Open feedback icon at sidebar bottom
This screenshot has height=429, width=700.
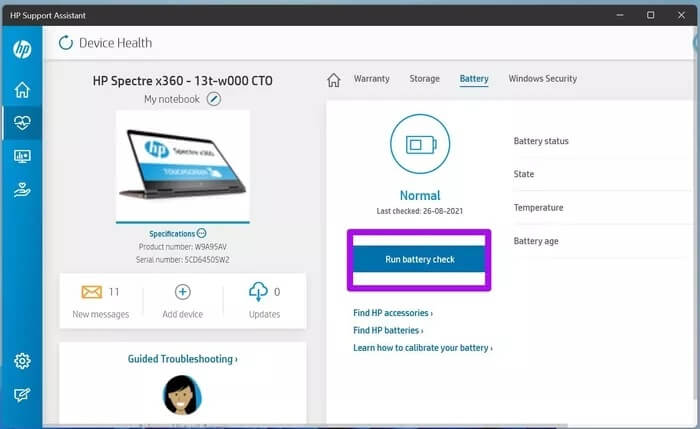click(22, 395)
